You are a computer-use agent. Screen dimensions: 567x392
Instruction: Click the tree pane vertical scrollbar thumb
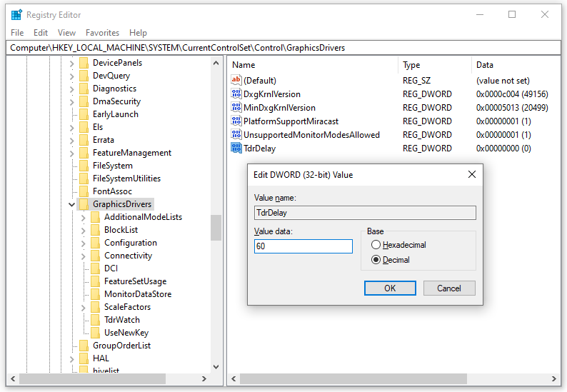coord(216,228)
